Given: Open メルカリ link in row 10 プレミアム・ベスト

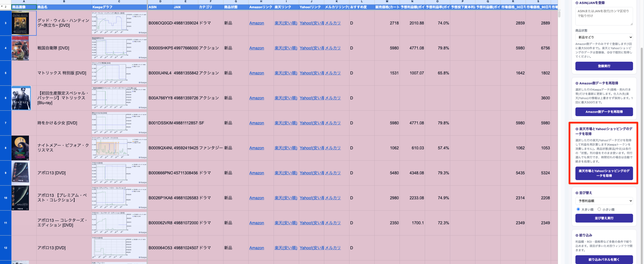Looking at the screenshot, I should tap(333, 198).
